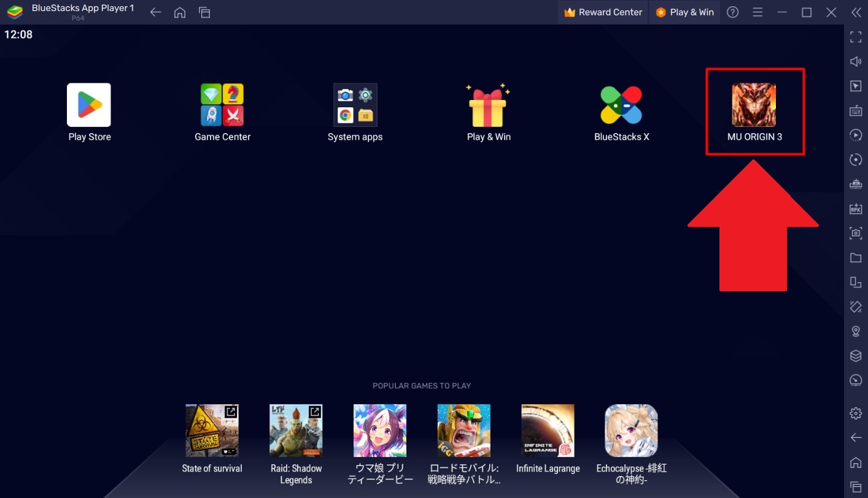This screenshot has width=868, height=498.
Task: Click the sidebar back arrow
Action: pos(856,437)
